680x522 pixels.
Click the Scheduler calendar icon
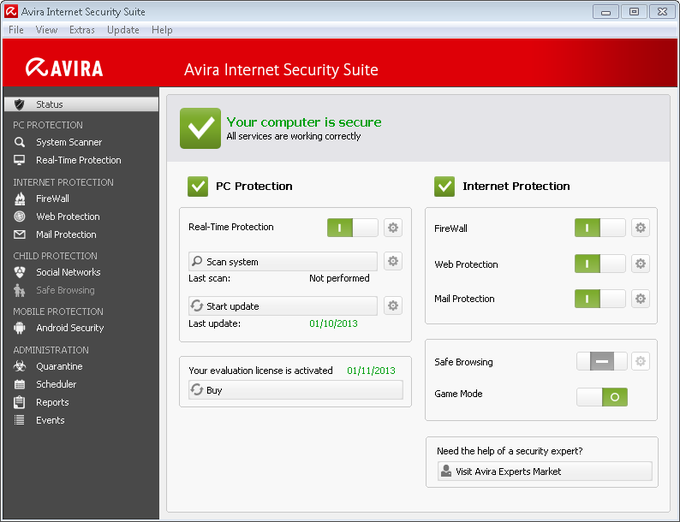pyautogui.click(x=20, y=384)
